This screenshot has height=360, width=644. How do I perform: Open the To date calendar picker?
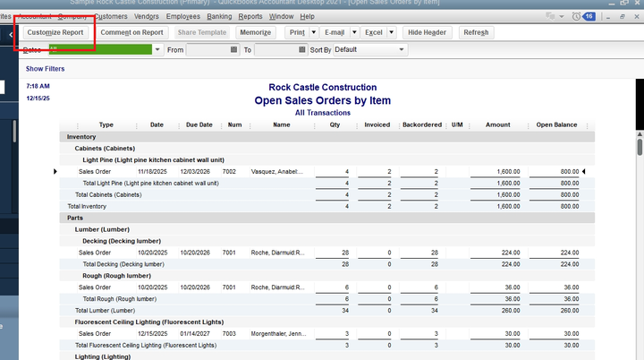(302, 49)
